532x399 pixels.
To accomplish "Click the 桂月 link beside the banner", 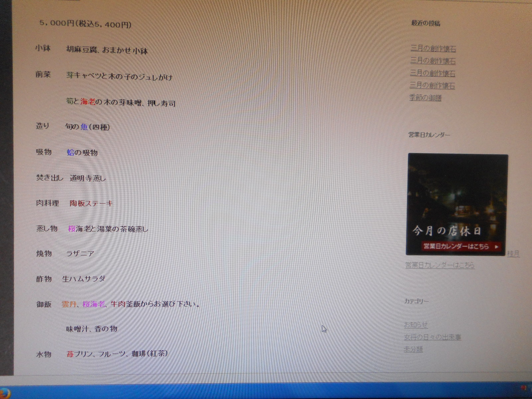I will tap(513, 254).
